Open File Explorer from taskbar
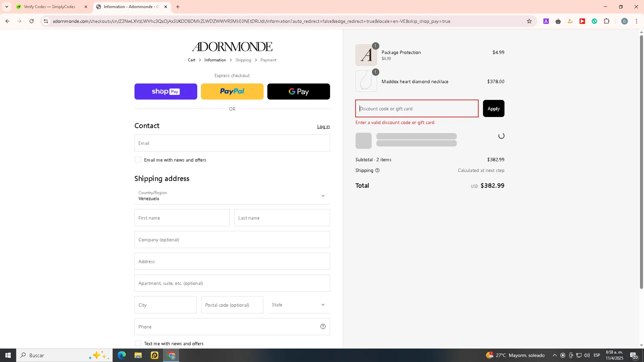This screenshot has width=644, height=362. click(138, 355)
